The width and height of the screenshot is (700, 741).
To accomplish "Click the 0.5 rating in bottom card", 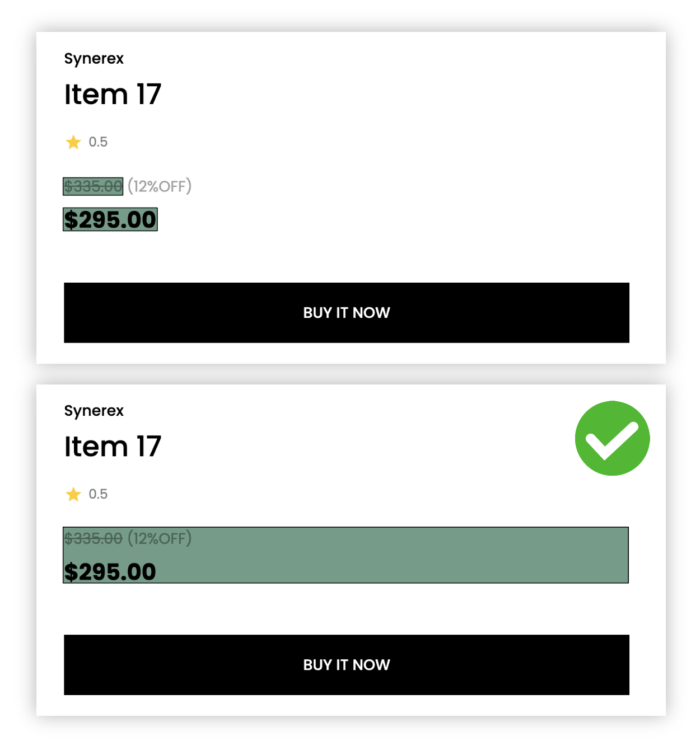I will [98, 494].
